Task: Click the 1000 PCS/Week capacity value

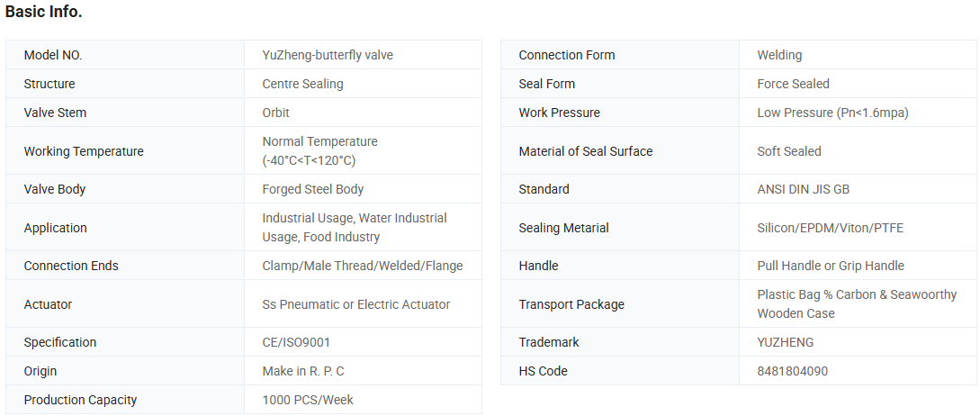Action: point(308,400)
